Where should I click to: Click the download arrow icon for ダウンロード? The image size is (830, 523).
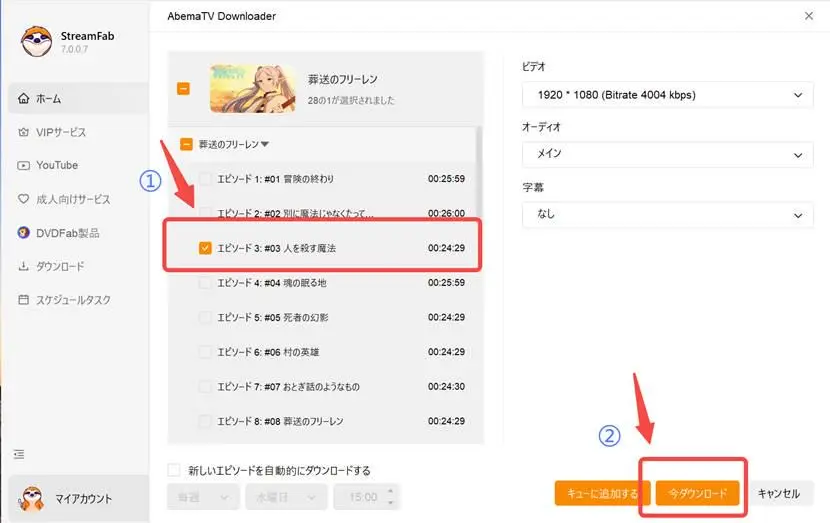click(x=23, y=266)
